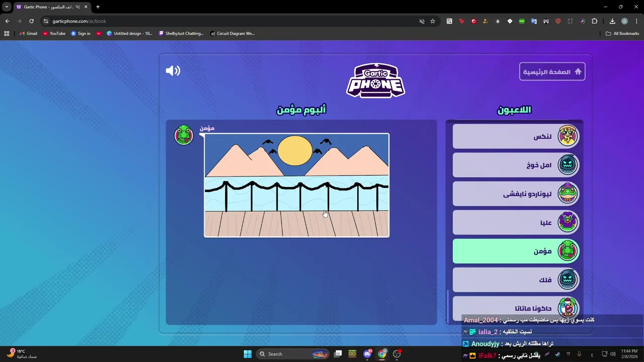Open the ShelbyJust Chatting bookmark
Screen dimensions: 644x362
point(181,34)
